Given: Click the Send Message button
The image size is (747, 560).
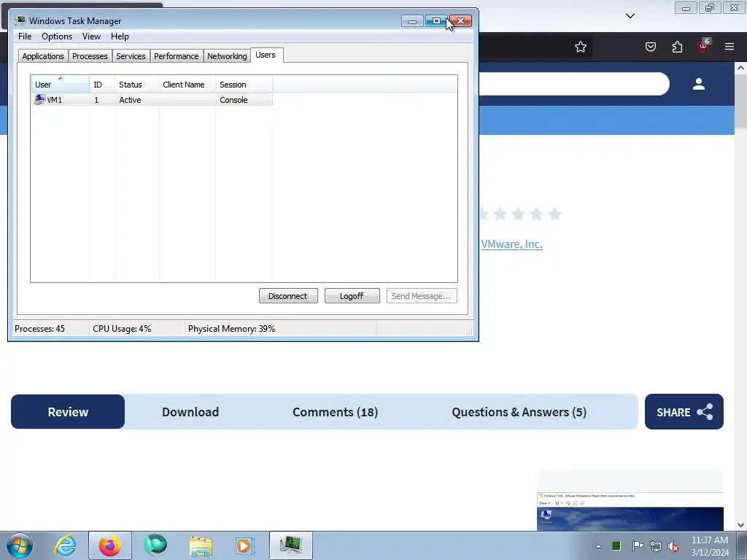Looking at the screenshot, I should click(x=422, y=296).
